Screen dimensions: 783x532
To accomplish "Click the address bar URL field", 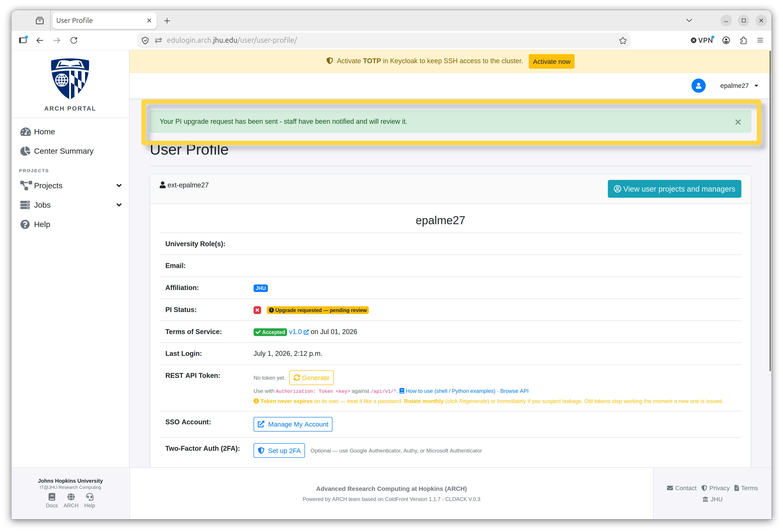I will (x=384, y=40).
